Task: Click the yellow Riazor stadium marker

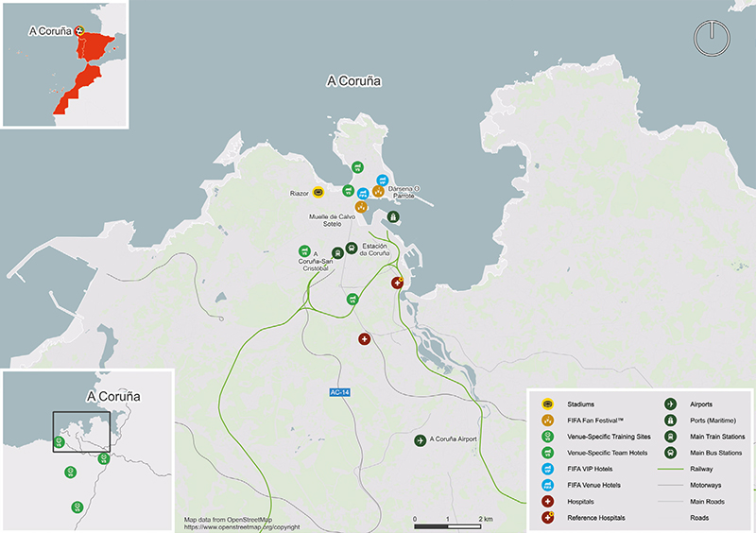Action: point(318,193)
